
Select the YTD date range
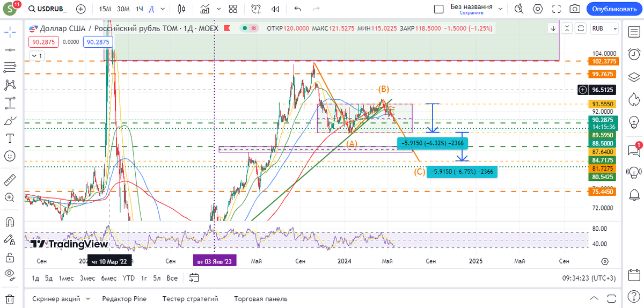[128, 278]
